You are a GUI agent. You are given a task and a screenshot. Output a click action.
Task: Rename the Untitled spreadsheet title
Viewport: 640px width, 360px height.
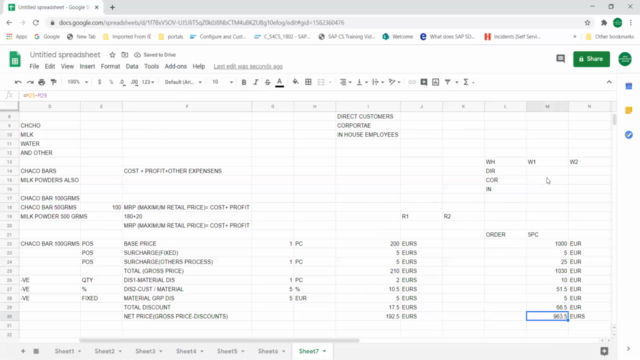(x=65, y=55)
